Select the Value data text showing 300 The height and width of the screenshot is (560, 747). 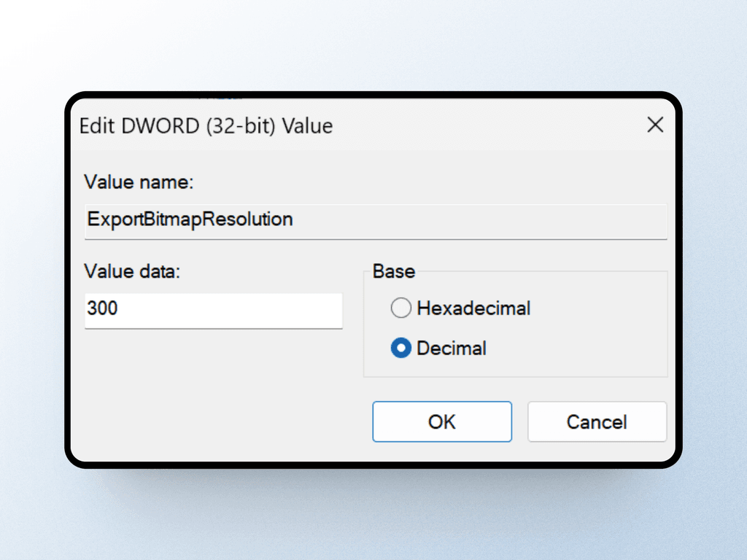[213, 311]
